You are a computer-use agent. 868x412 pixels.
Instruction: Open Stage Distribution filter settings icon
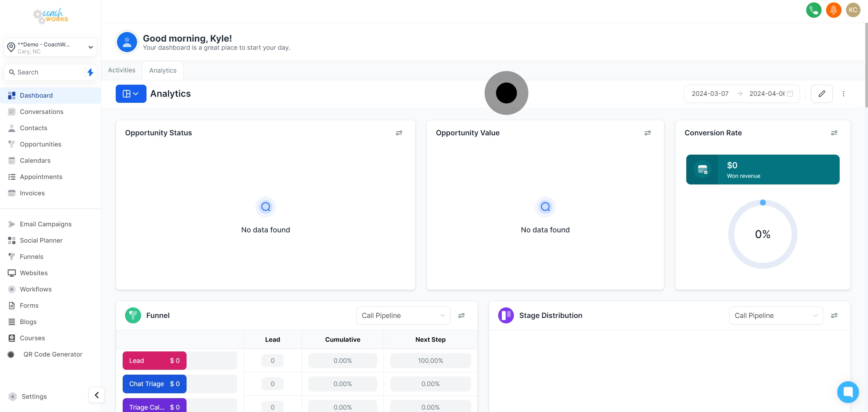(834, 316)
